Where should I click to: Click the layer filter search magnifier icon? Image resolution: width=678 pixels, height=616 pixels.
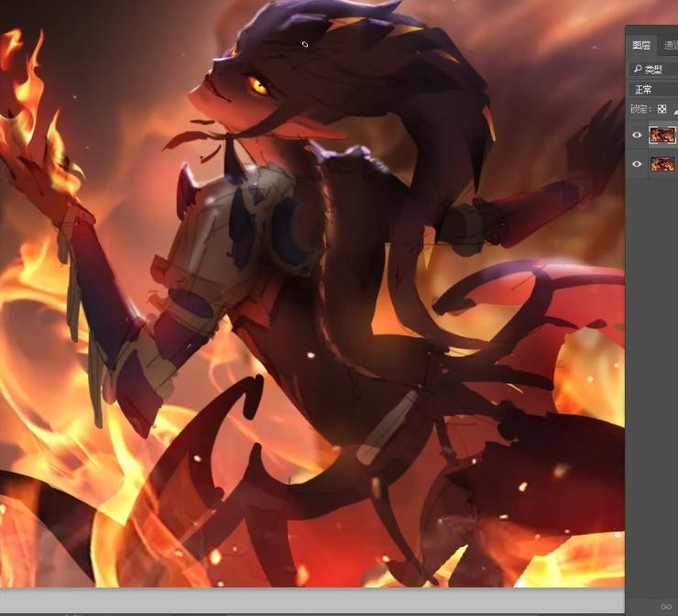coord(638,69)
